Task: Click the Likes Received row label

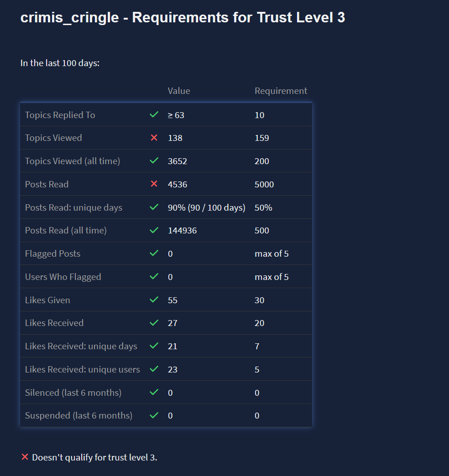Action: pos(54,323)
